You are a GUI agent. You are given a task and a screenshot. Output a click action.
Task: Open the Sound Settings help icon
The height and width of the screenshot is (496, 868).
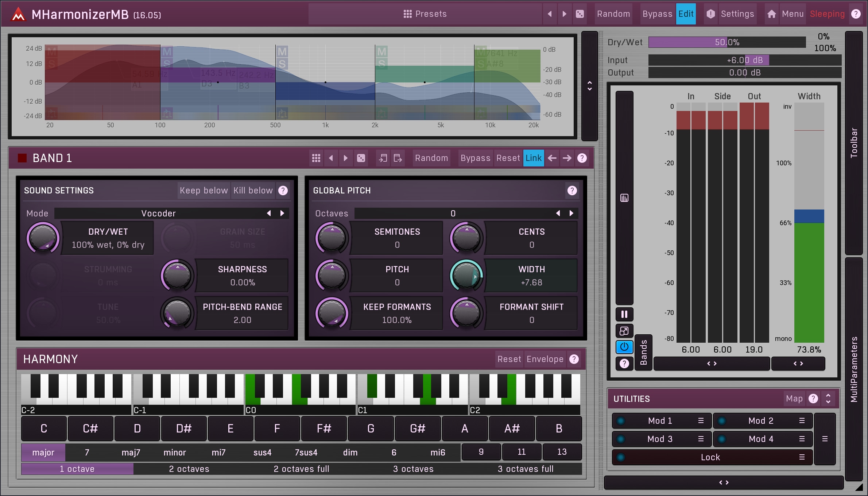pyautogui.click(x=283, y=191)
